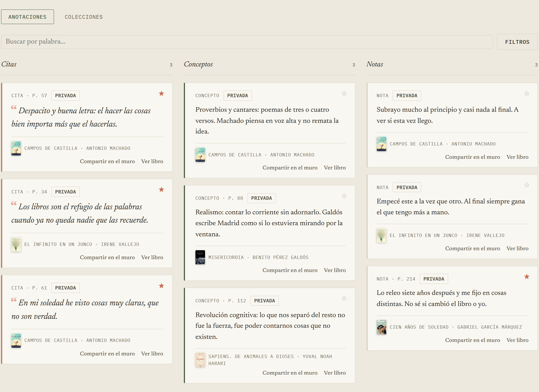This screenshot has width=539, height=392.
Task: Click the Privada badge on page 88 concept
Action: point(261,198)
